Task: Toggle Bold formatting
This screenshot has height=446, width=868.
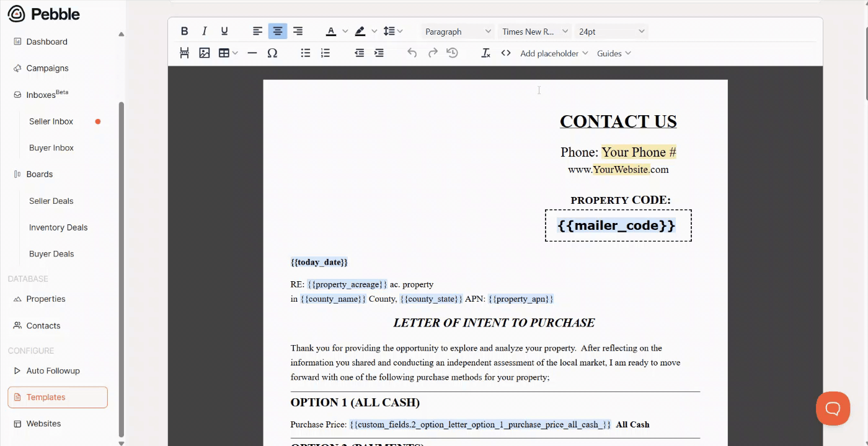Action: pos(184,32)
